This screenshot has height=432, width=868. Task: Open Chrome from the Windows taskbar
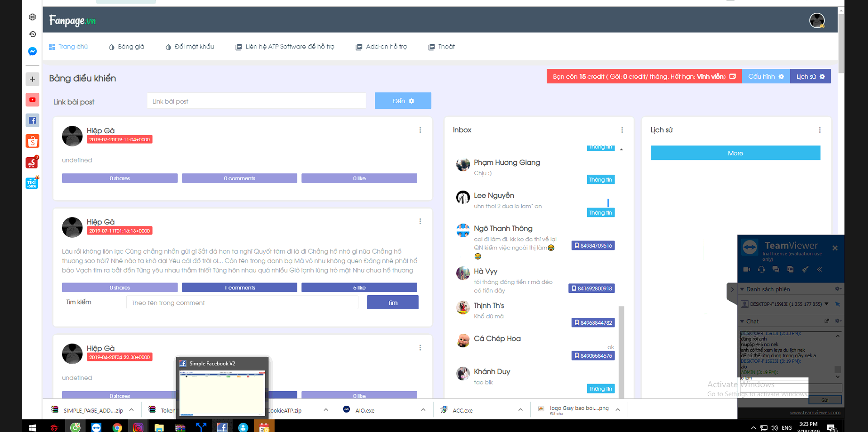point(117,427)
